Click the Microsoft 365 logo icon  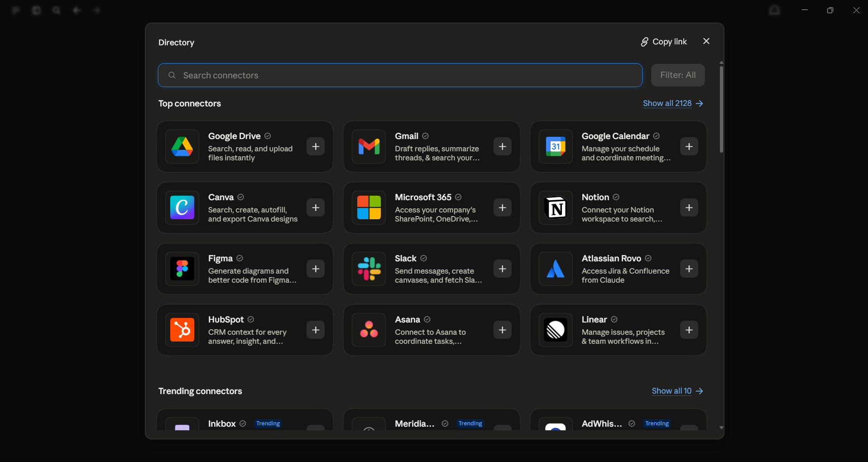369,207
